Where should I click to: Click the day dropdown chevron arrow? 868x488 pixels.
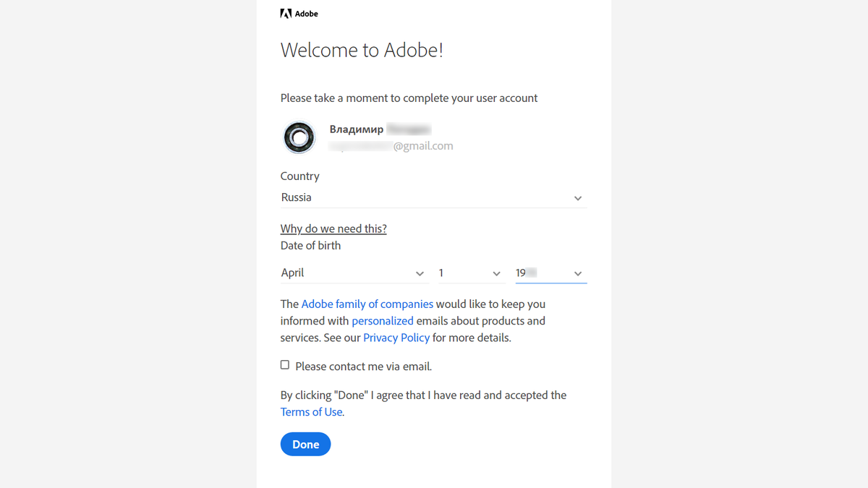496,273
